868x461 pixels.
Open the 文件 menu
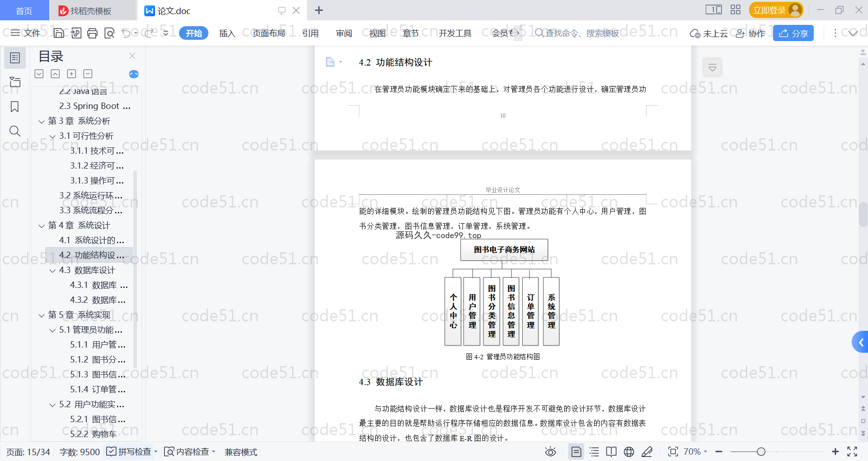[26, 33]
